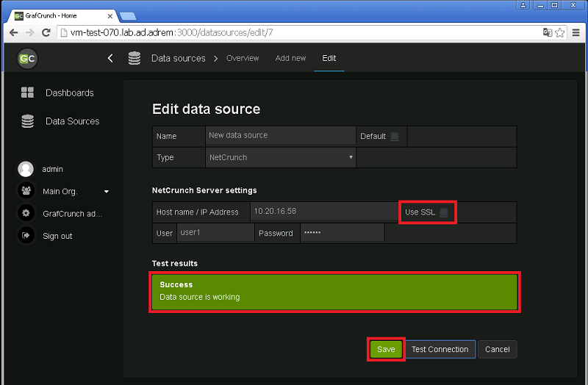The width and height of the screenshot is (588, 385).
Task: Click the Password field
Action: click(342, 232)
